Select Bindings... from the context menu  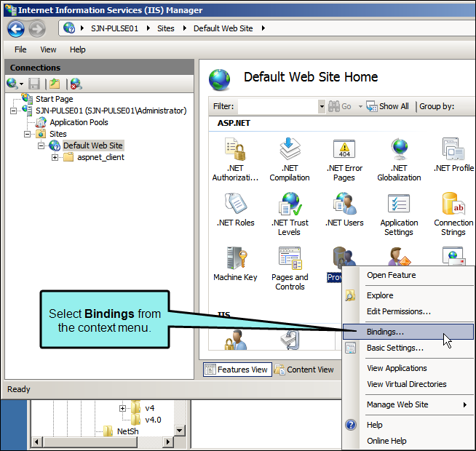coord(408,332)
